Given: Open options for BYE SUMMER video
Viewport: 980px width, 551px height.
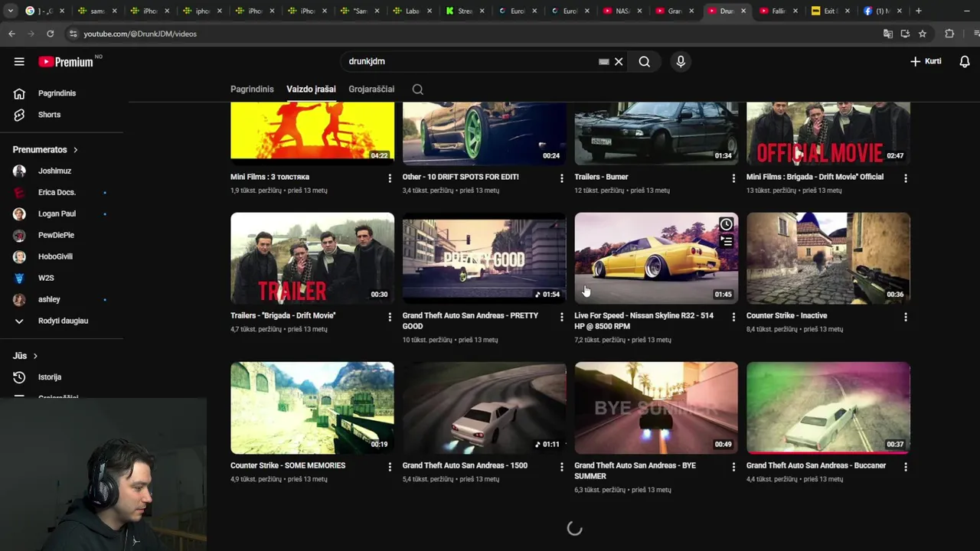Looking at the screenshot, I should pos(733,467).
